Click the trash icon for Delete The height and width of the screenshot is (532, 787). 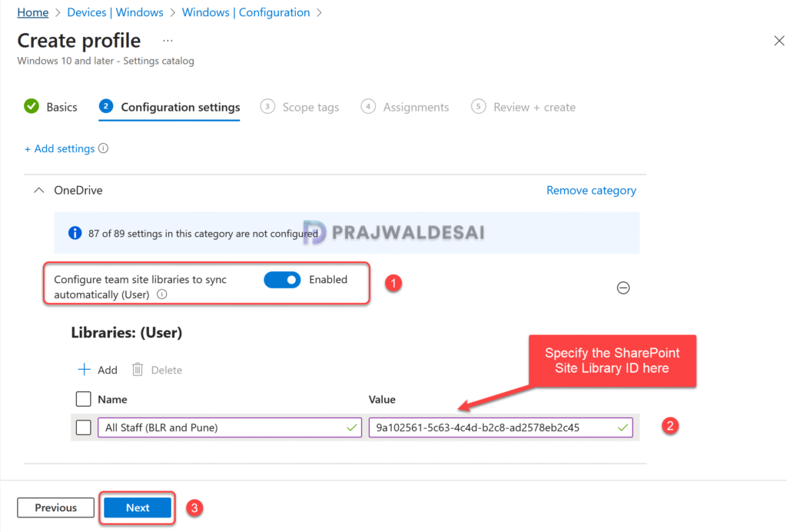tap(137, 369)
